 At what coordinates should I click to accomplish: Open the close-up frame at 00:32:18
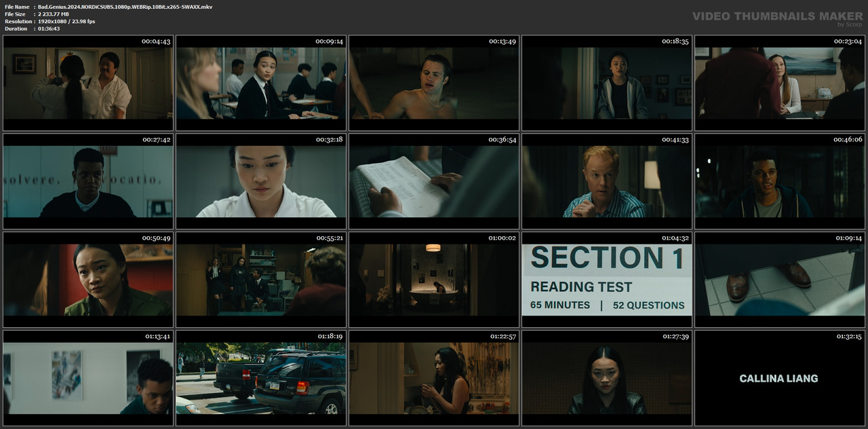(x=261, y=181)
